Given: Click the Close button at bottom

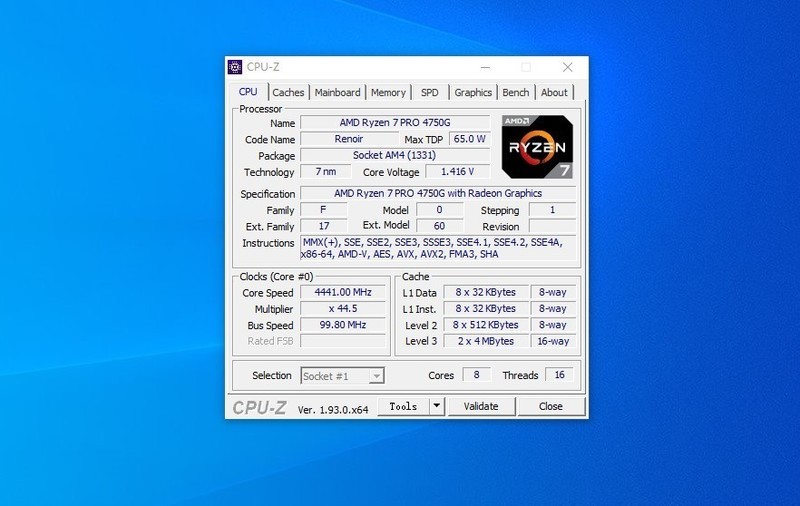Looking at the screenshot, I should 551,407.
